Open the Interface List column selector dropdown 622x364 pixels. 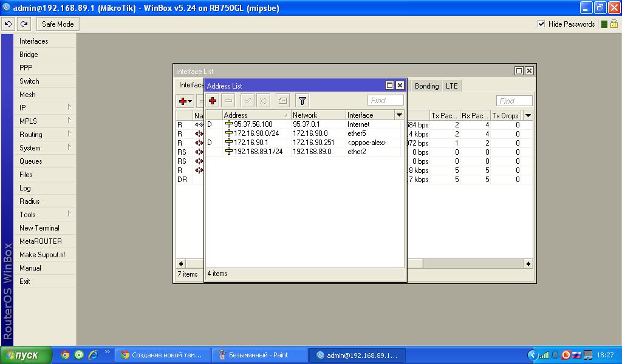click(527, 115)
